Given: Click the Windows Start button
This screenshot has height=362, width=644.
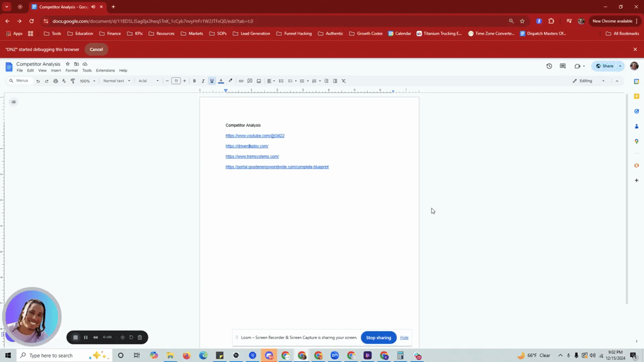Looking at the screenshot, I should (x=8, y=356).
